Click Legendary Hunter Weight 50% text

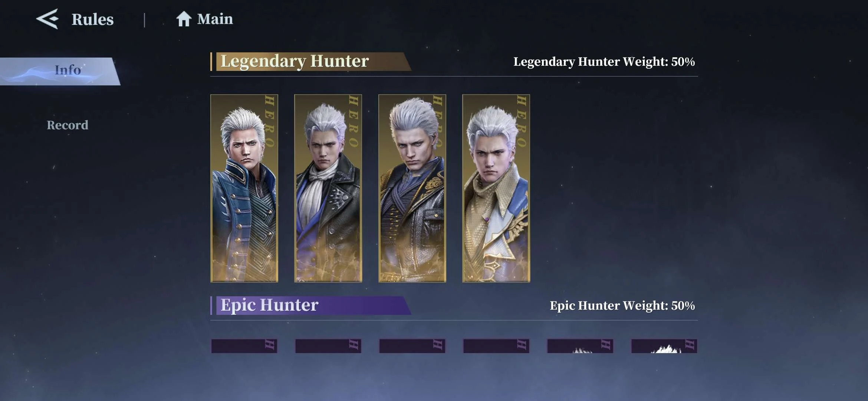click(604, 62)
